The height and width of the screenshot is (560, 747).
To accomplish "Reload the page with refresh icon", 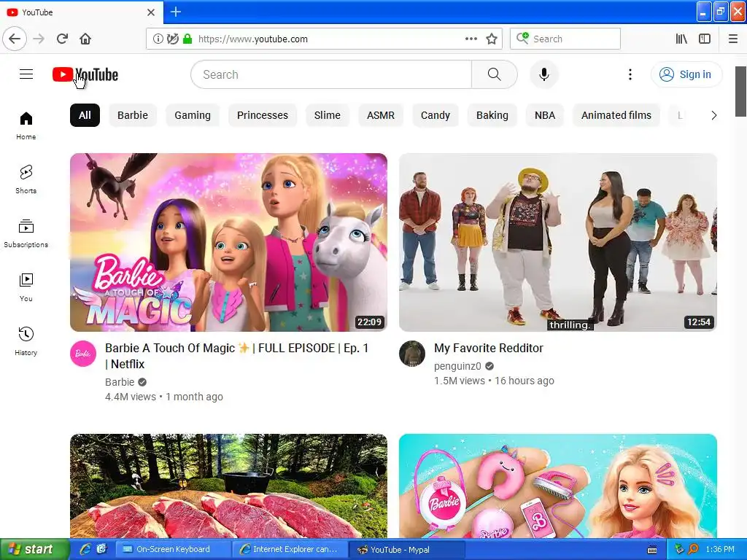I will click(62, 39).
